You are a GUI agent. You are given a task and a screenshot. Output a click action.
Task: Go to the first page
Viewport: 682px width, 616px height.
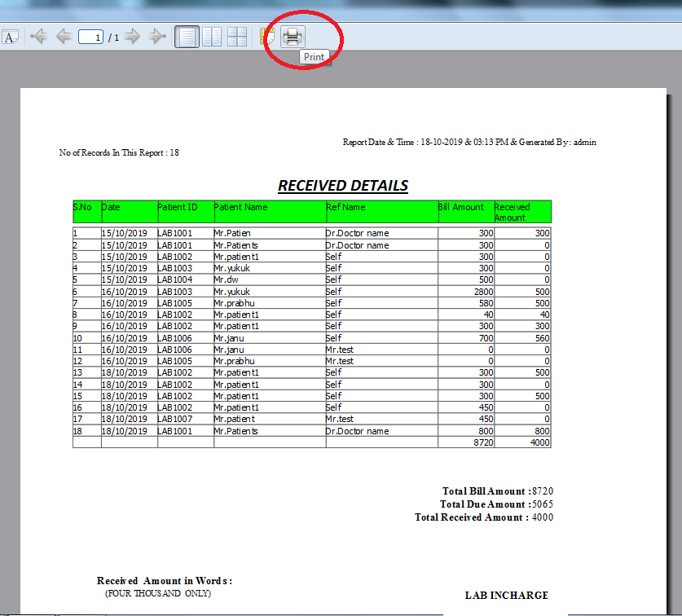tap(39, 36)
